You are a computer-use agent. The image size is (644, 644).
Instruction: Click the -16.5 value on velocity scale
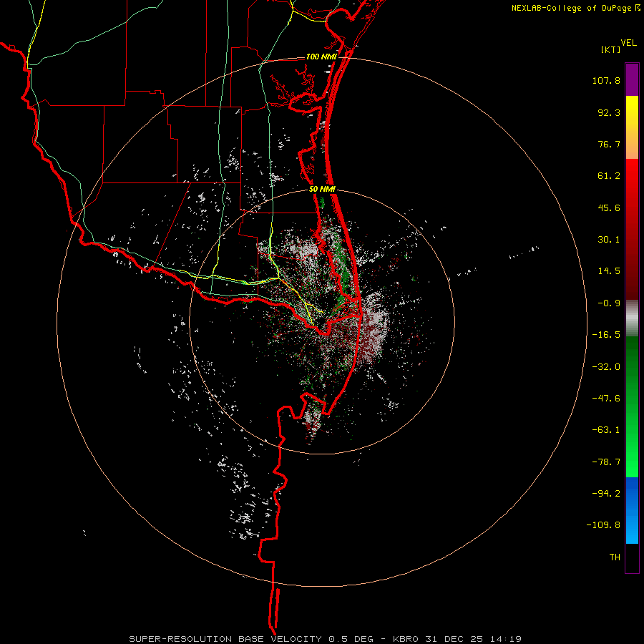(606, 335)
